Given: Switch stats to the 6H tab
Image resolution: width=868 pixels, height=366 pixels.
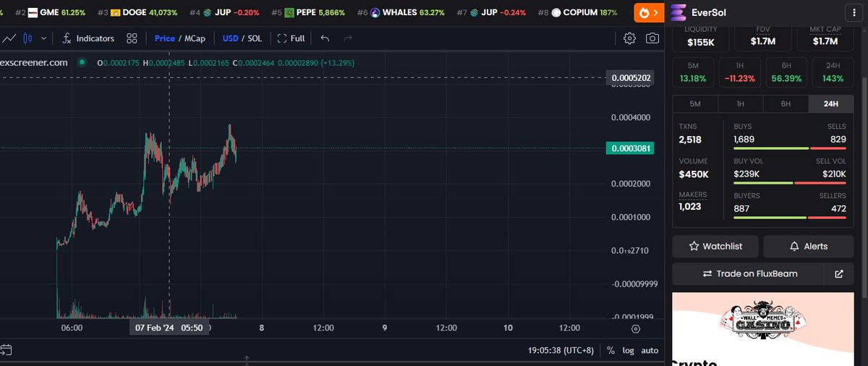Looking at the screenshot, I should (x=786, y=103).
